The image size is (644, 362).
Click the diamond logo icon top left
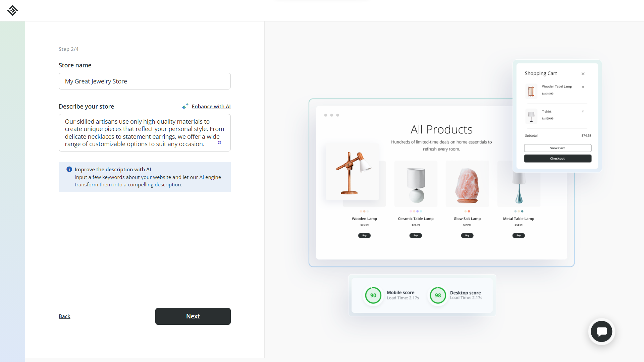coord(12,10)
